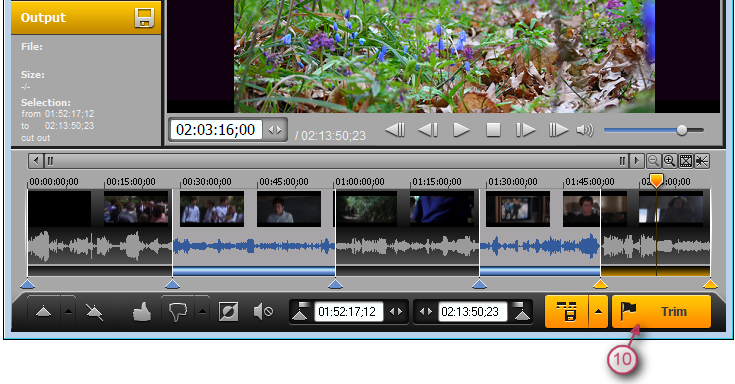Screen dimensions: 735x384
Task: Click the right arrow of timeline scrollbar
Action: click(636, 161)
